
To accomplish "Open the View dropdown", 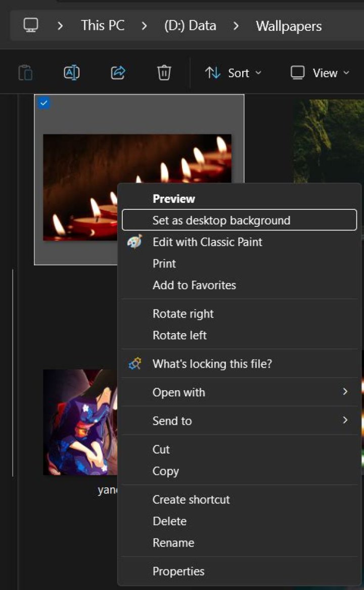I will pyautogui.click(x=320, y=73).
